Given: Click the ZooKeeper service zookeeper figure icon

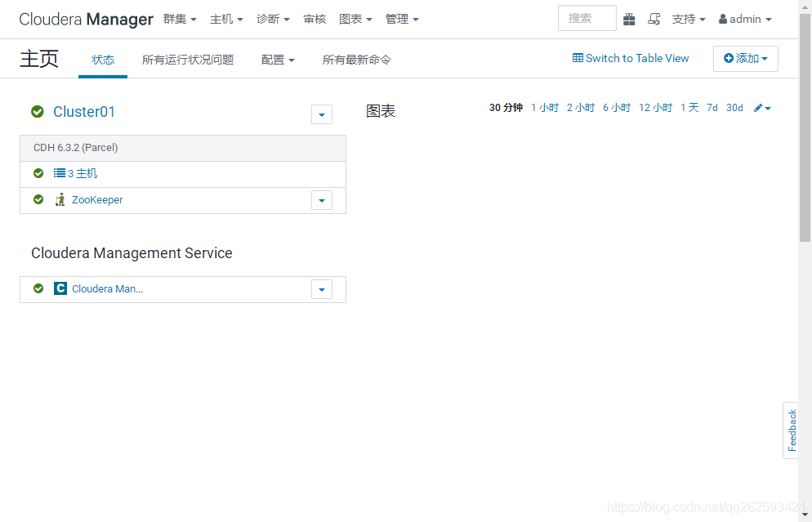Looking at the screenshot, I should click(60, 199).
